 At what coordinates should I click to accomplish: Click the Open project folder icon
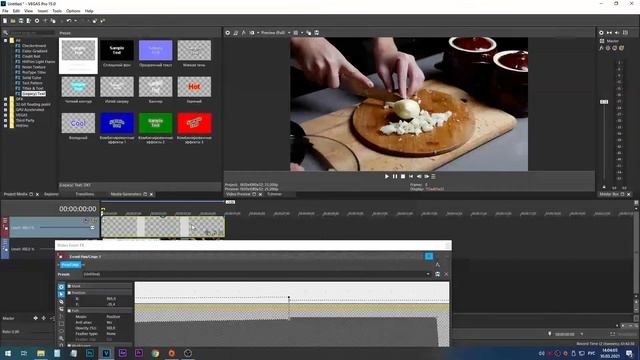pos(13,21)
